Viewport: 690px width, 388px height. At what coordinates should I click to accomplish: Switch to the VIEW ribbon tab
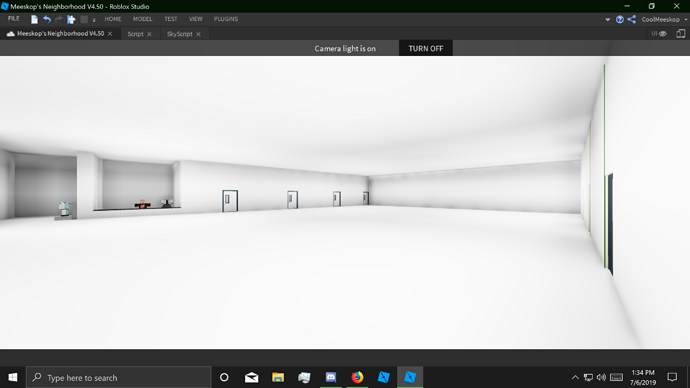195,19
